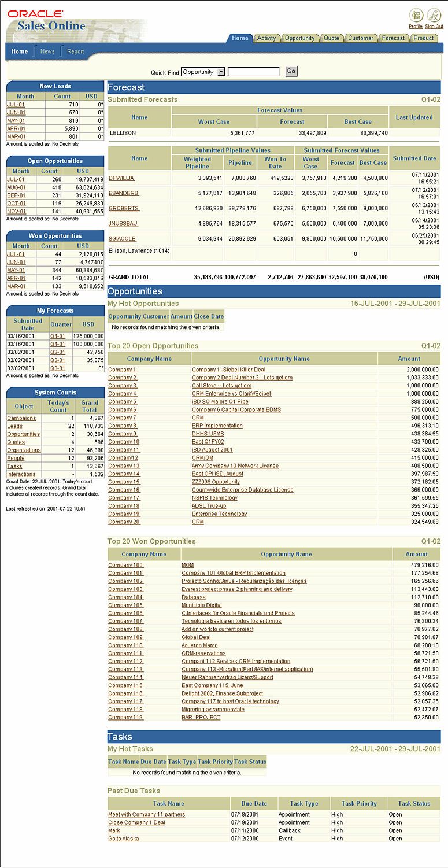Screen dimensions: 448x868
Task: Open the 'Global Deal' opportunity
Action: [197, 638]
